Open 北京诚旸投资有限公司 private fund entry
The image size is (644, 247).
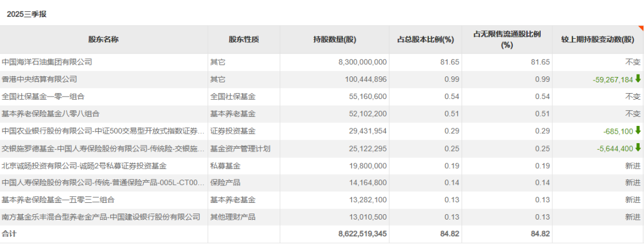(x=84, y=165)
